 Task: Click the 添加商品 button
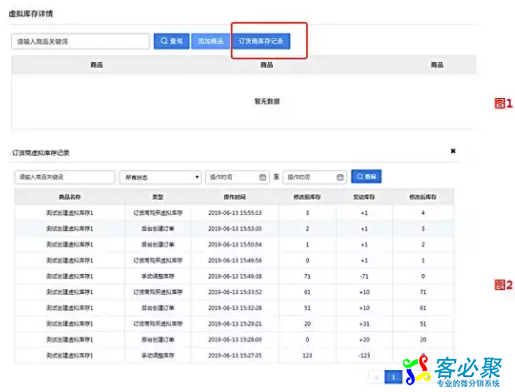coord(210,41)
